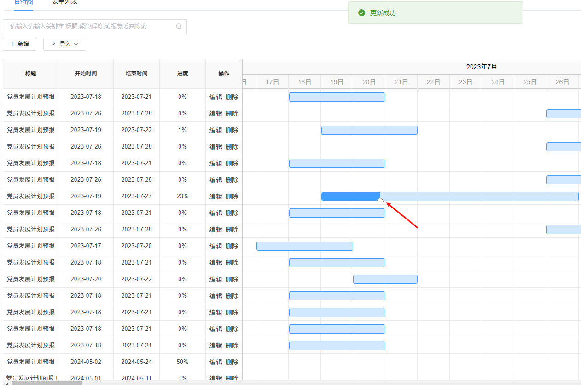Delete the task with 50% progress

click(x=232, y=362)
